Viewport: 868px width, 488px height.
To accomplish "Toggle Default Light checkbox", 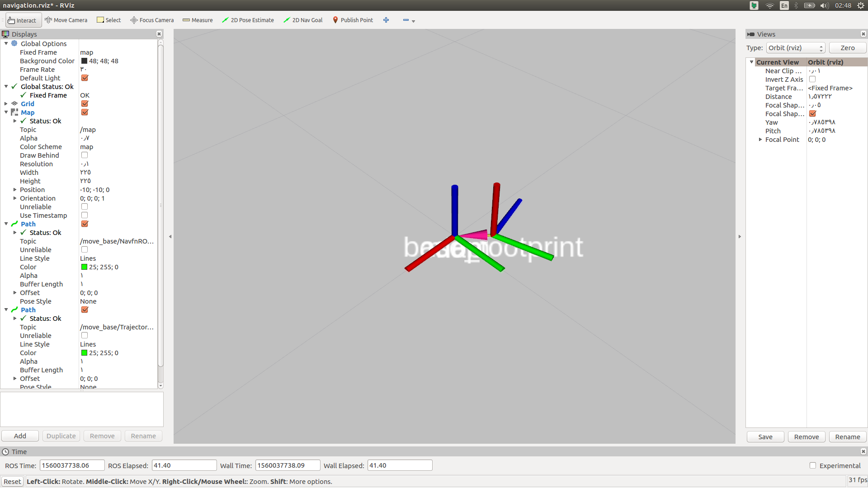I will pyautogui.click(x=85, y=78).
